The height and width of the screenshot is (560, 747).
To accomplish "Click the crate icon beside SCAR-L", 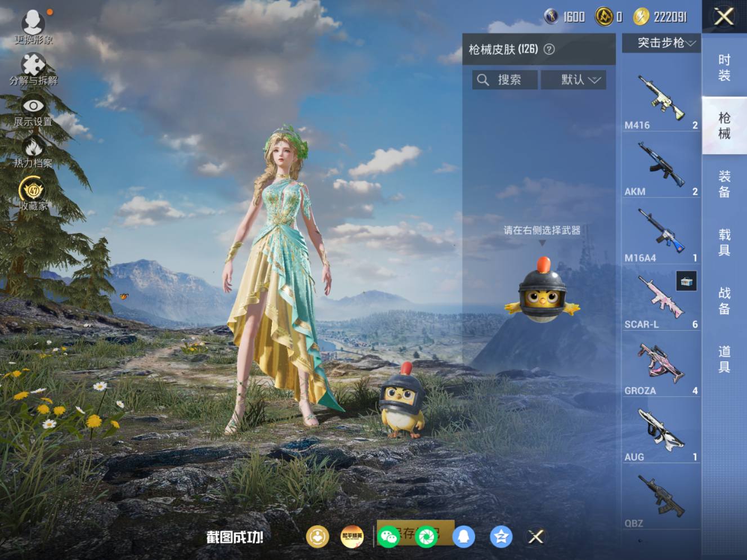I will point(686,281).
